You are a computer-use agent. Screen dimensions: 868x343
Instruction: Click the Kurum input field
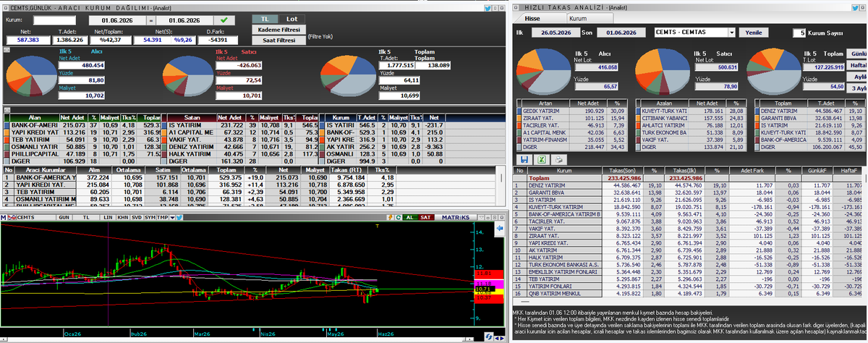tap(54, 20)
